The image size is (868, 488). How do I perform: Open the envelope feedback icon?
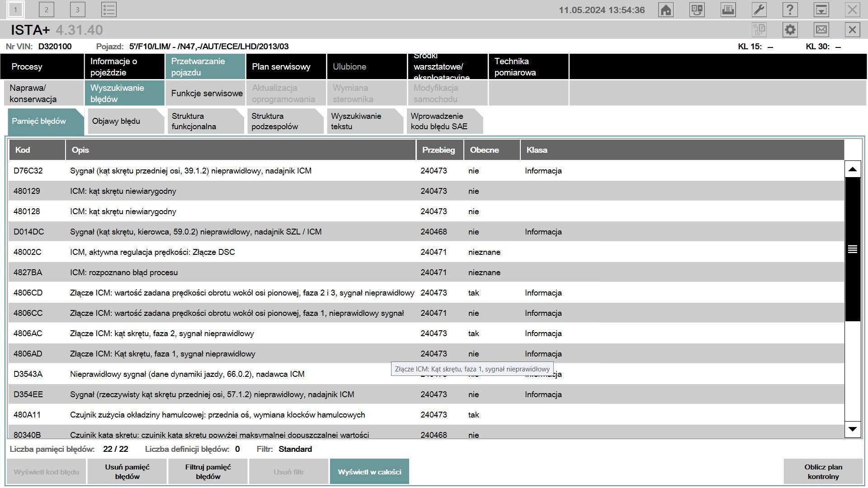pyautogui.click(x=821, y=30)
